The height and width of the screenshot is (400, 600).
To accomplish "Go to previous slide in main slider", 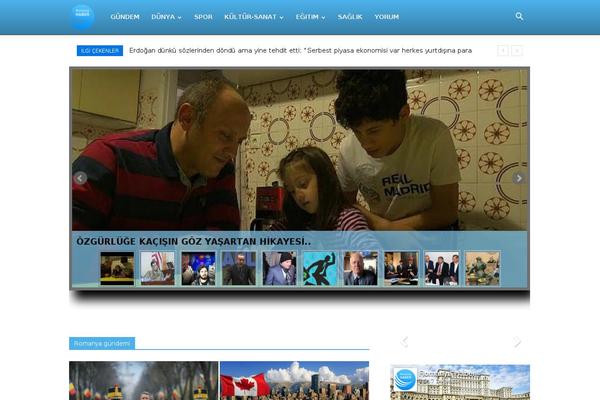I will pyautogui.click(x=80, y=178).
